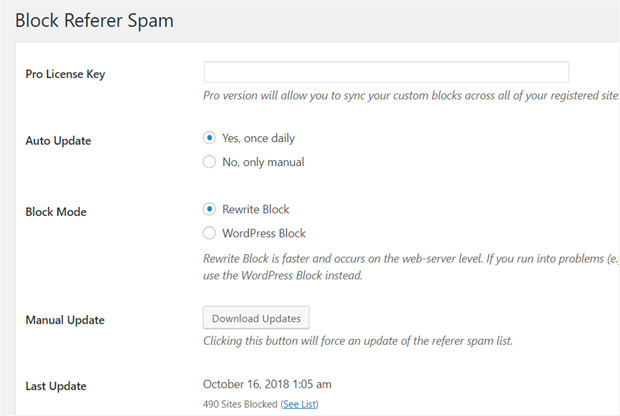This screenshot has width=620, height=416.
Task: Click the Block Referer Spam page heading
Action: [94, 21]
